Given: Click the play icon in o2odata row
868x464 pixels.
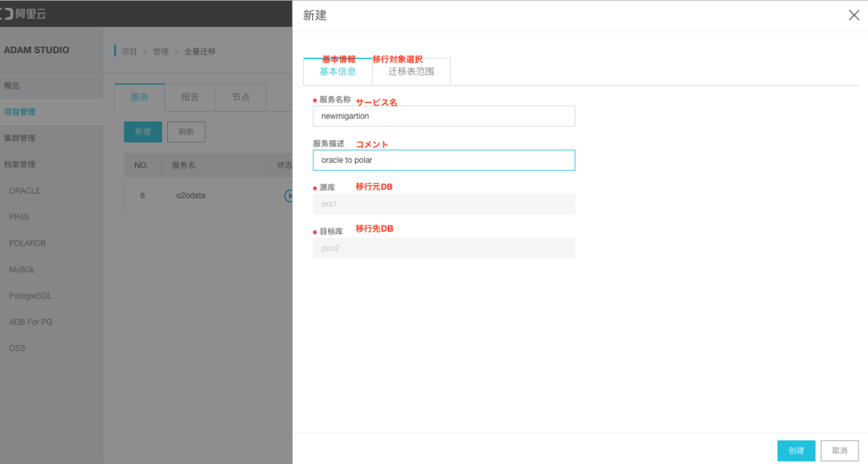Looking at the screenshot, I should (288, 195).
